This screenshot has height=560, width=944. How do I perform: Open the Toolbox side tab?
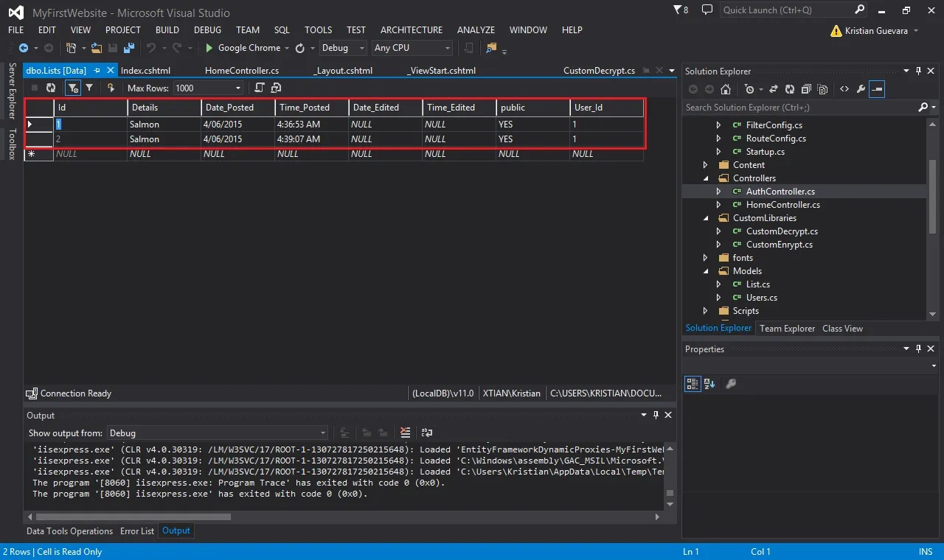pyautogui.click(x=12, y=144)
